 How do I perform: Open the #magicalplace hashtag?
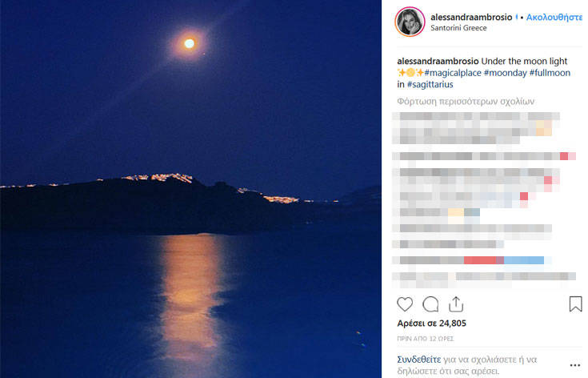tap(453, 73)
